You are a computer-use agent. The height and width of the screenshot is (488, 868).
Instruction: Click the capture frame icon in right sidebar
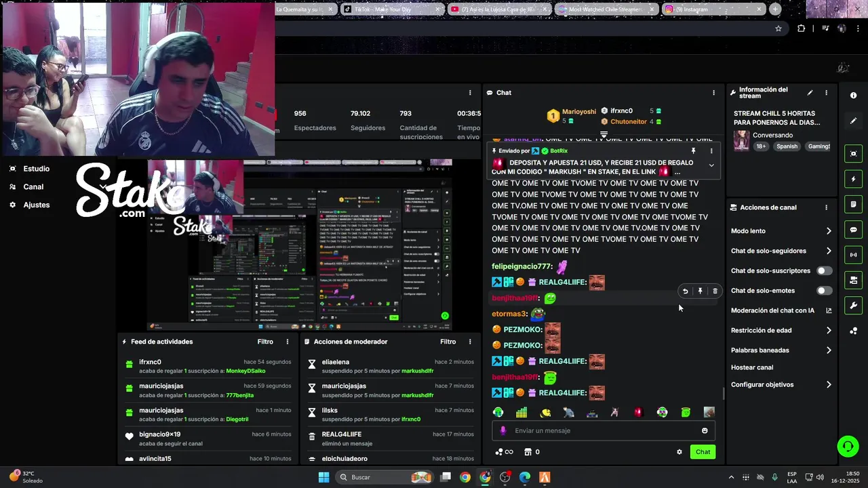pos(853,154)
